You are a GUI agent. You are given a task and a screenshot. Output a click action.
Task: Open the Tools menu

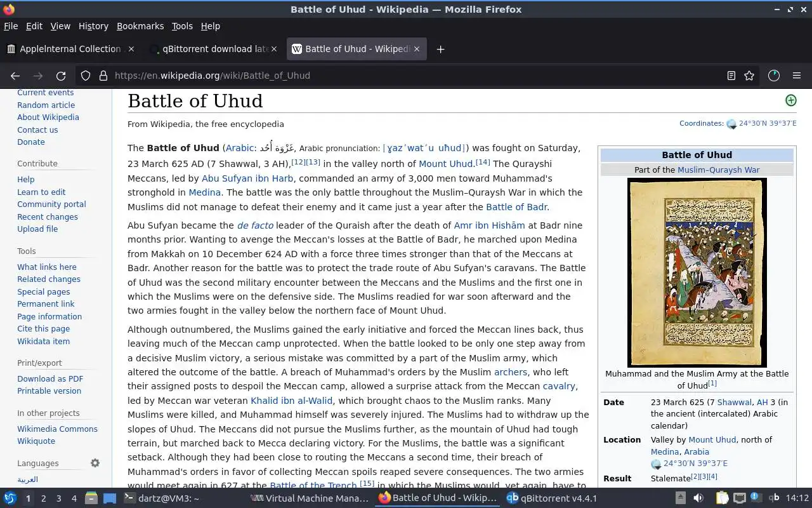pos(182,26)
